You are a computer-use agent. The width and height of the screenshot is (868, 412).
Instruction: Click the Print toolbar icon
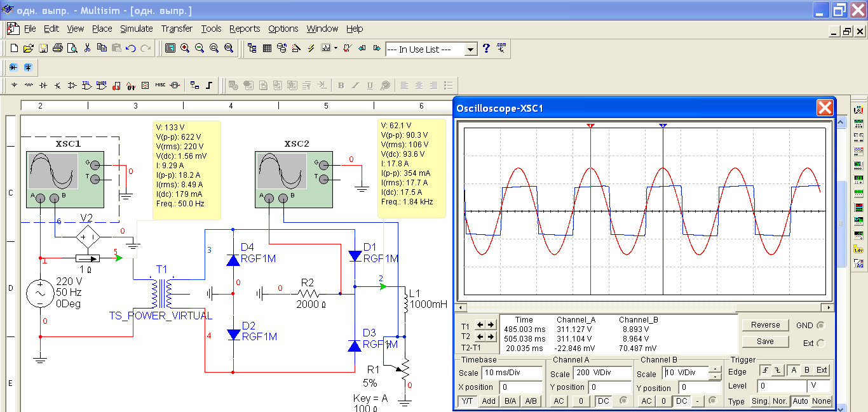57,48
